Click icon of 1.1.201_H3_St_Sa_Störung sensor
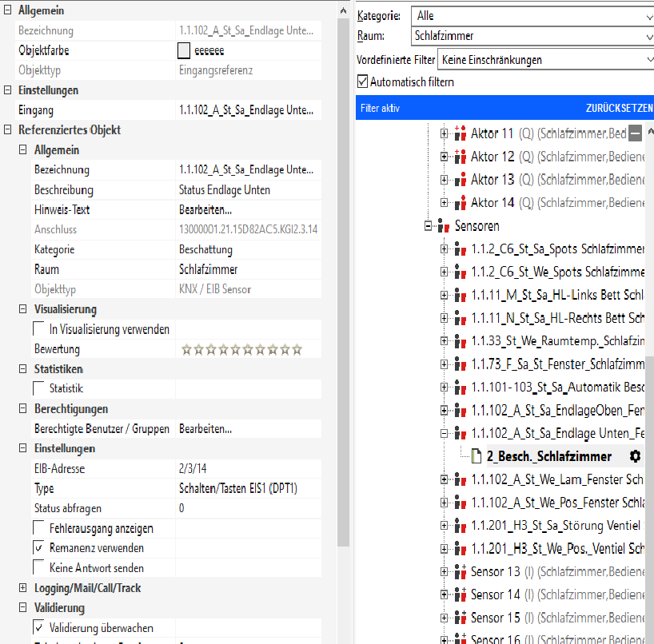The height and width of the screenshot is (644, 654). pos(460,526)
